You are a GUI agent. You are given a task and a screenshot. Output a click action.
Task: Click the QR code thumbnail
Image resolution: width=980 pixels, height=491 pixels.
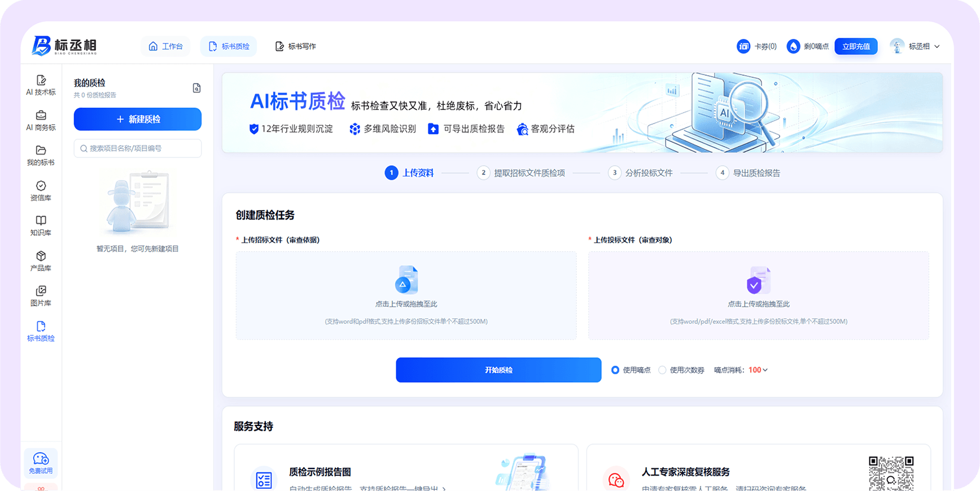pyautogui.click(x=891, y=473)
